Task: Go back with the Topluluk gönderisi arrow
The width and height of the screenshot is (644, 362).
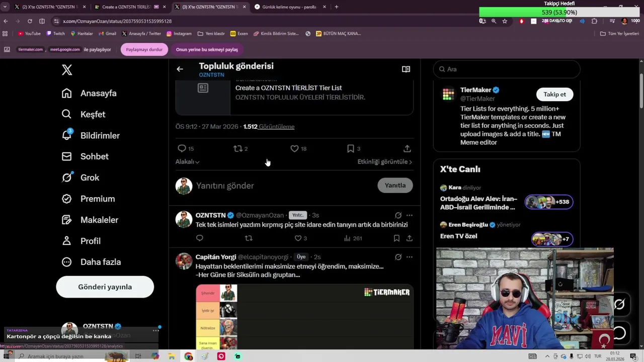Action: point(180,69)
